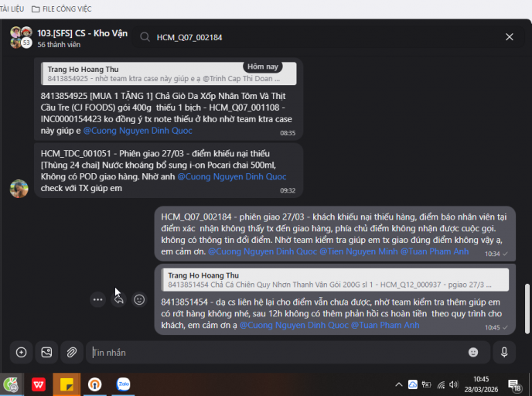Open the TÀI LIỆU bookmark folder
This screenshot has width=532, height=396.
[x=12, y=9]
